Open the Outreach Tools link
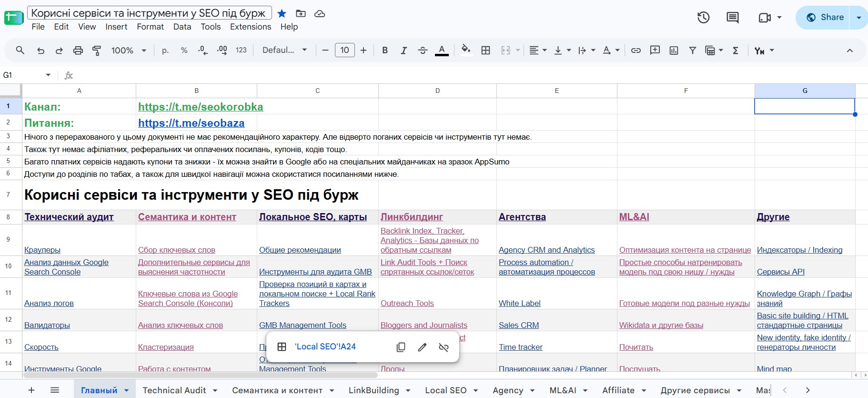This screenshot has height=398, width=868. tap(407, 303)
